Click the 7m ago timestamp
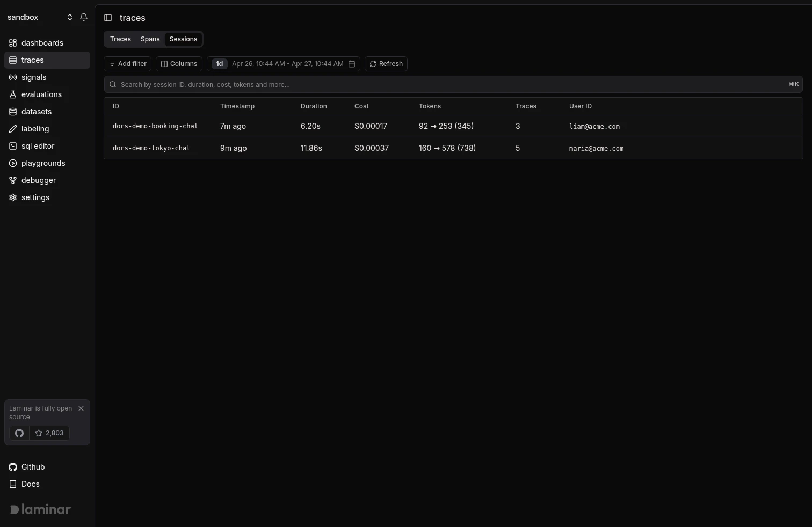The width and height of the screenshot is (812, 527). 233,126
